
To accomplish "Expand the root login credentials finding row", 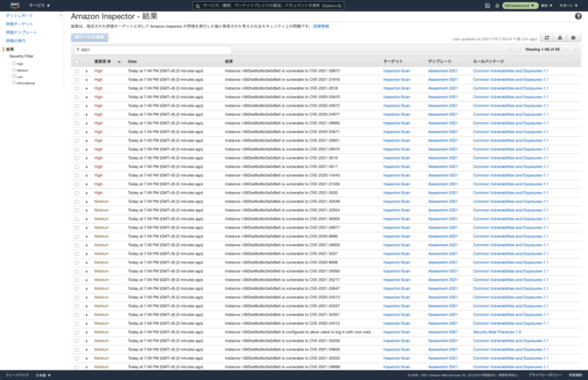I will pyautogui.click(x=86, y=332).
